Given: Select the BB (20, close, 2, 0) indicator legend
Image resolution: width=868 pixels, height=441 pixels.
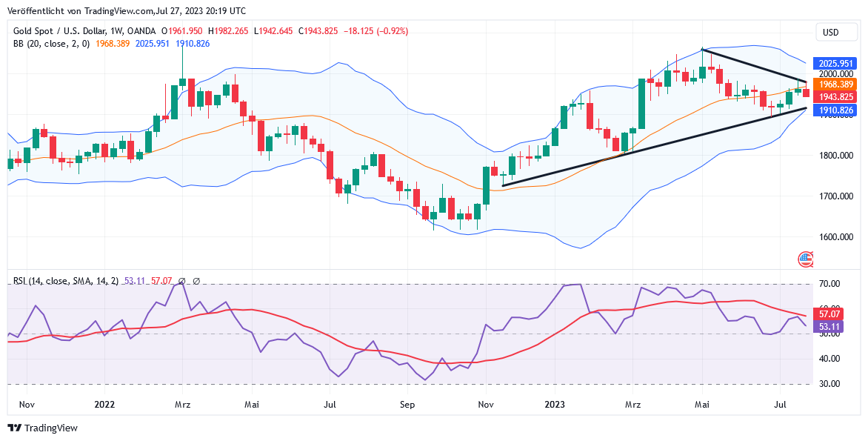Looking at the screenshot, I should tap(51, 44).
